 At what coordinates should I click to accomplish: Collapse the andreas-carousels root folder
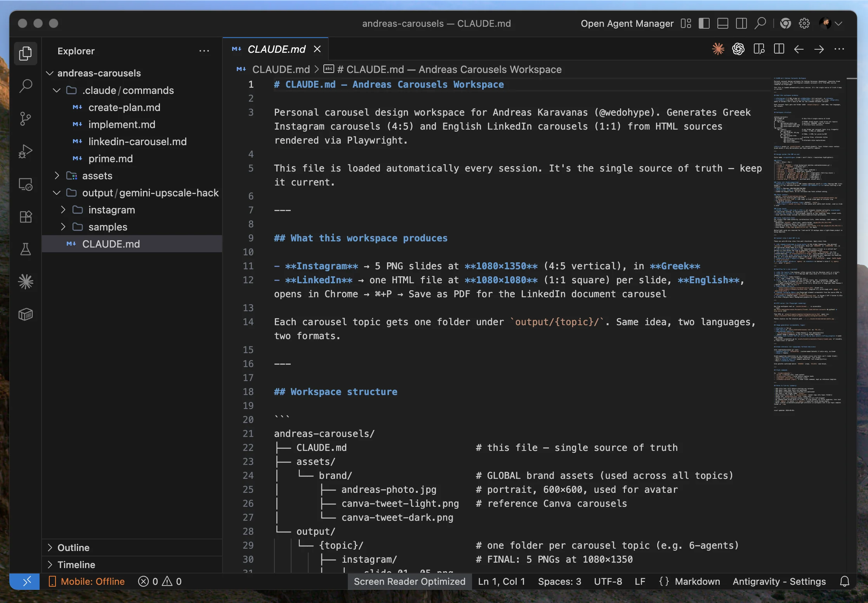point(50,73)
